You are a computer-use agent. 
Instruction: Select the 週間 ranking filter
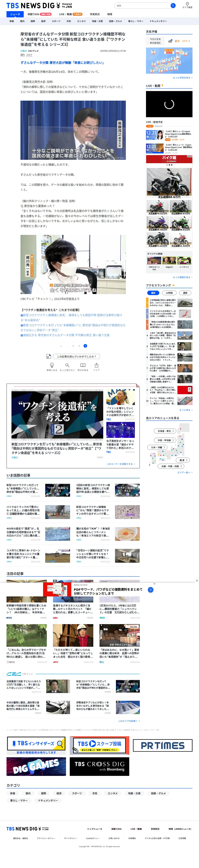[185, 293]
